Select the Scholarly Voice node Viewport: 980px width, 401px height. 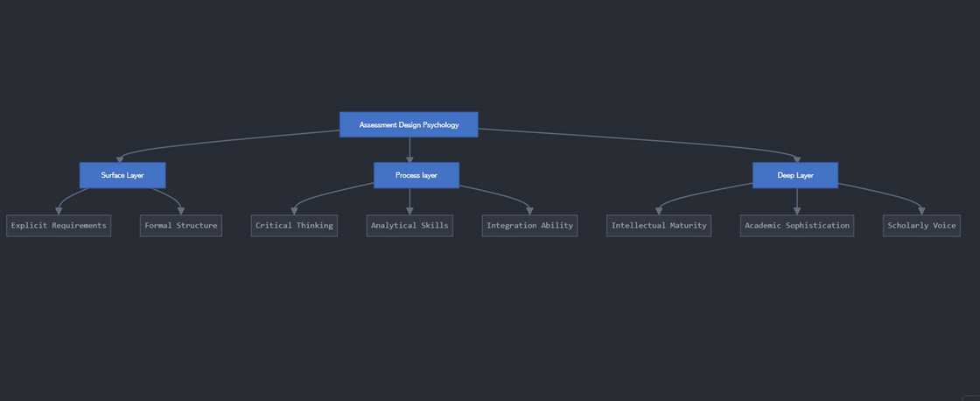pyautogui.click(x=921, y=226)
